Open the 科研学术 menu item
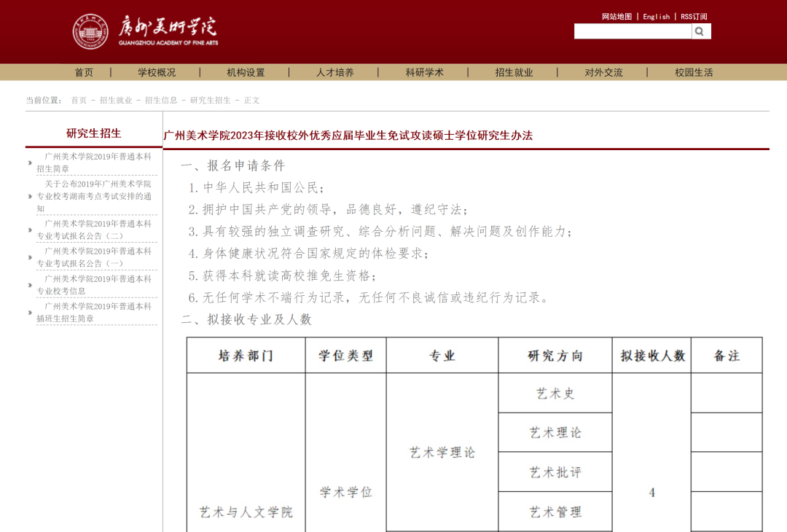The image size is (787, 532). pyautogui.click(x=425, y=72)
